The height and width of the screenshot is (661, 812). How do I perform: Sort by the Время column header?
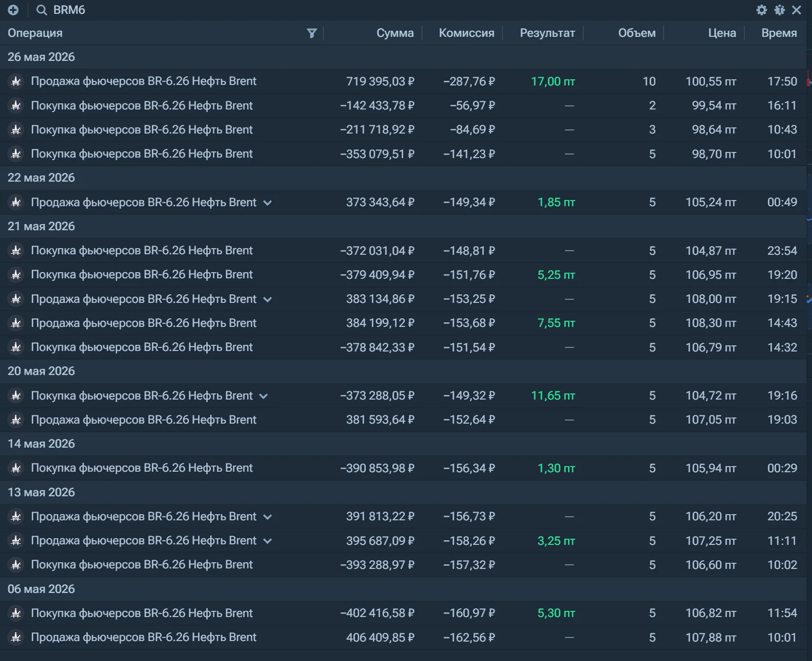[779, 33]
